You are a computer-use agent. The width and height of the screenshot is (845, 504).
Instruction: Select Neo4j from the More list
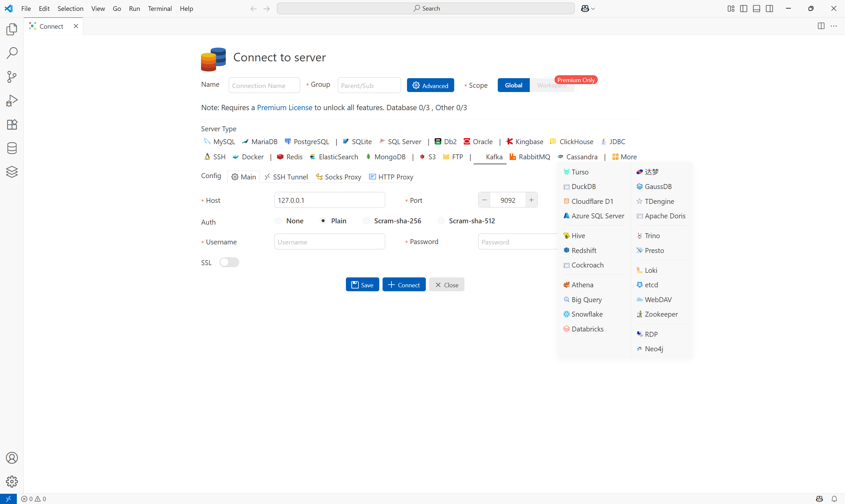(x=653, y=349)
